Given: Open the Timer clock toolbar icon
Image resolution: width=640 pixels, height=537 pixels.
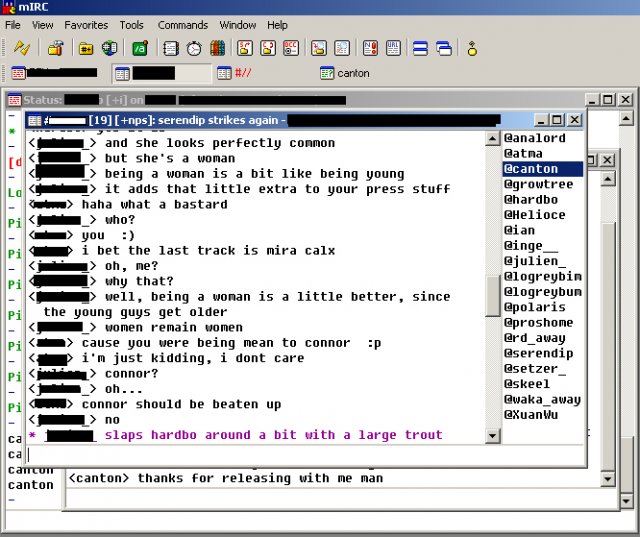Looking at the screenshot, I should (x=194, y=48).
